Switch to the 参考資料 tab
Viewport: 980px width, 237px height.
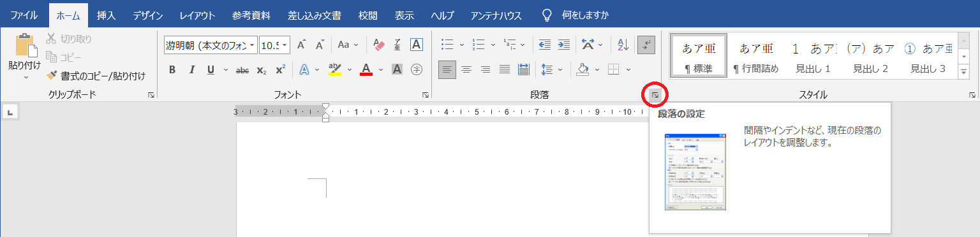coord(251,15)
